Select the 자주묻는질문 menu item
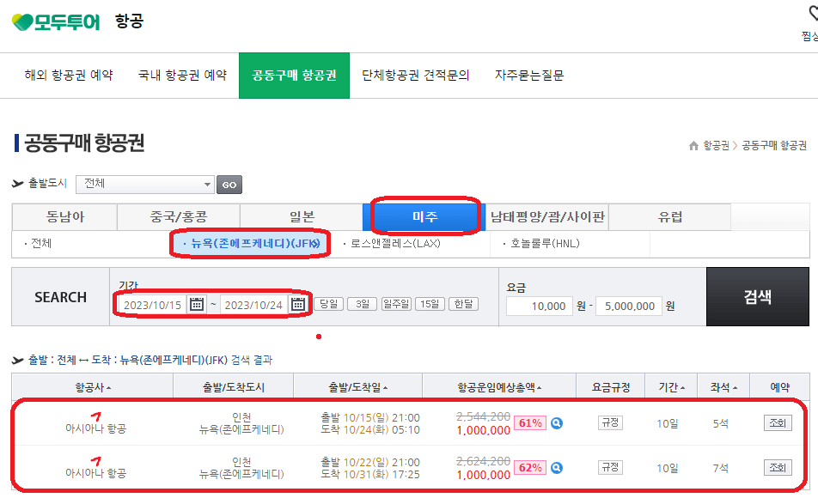 (x=530, y=75)
